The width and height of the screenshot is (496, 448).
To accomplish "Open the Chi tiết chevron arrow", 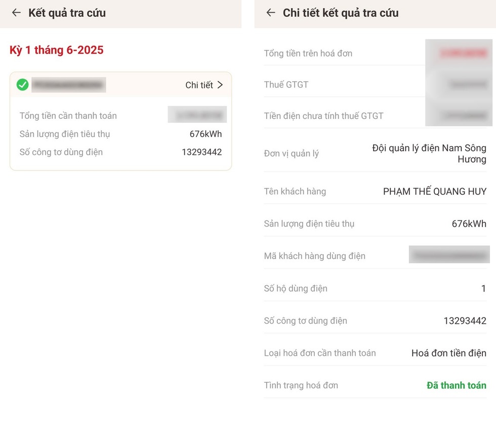I will click(x=220, y=84).
